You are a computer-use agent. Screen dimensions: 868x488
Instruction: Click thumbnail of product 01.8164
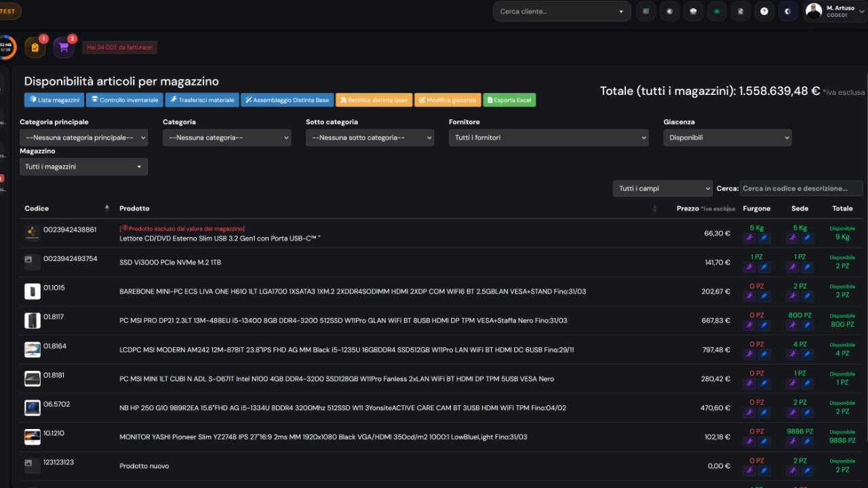pyautogui.click(x=33, y=350)
